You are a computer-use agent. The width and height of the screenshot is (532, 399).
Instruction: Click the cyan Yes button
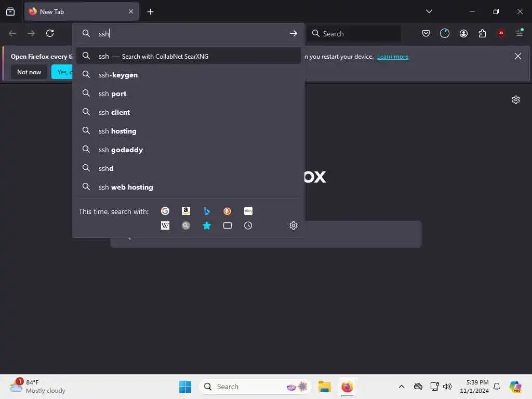click(x=62, y=72)
